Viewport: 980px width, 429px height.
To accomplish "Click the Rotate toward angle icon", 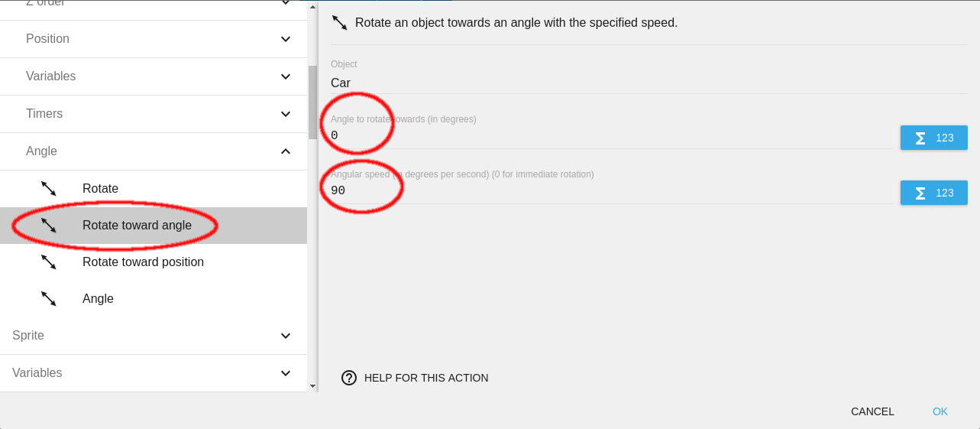I will click(49, 225).
